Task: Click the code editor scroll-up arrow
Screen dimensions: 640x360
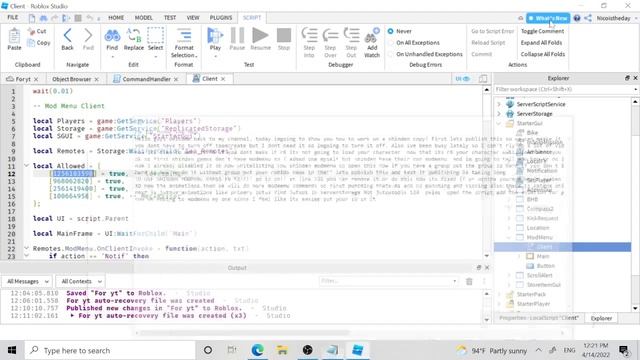Action: pos(487,89)
